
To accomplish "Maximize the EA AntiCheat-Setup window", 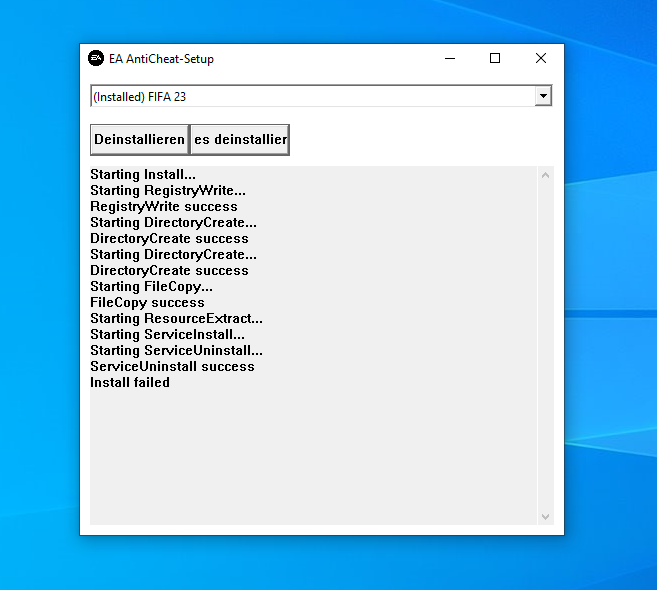I will click(495, 58).
